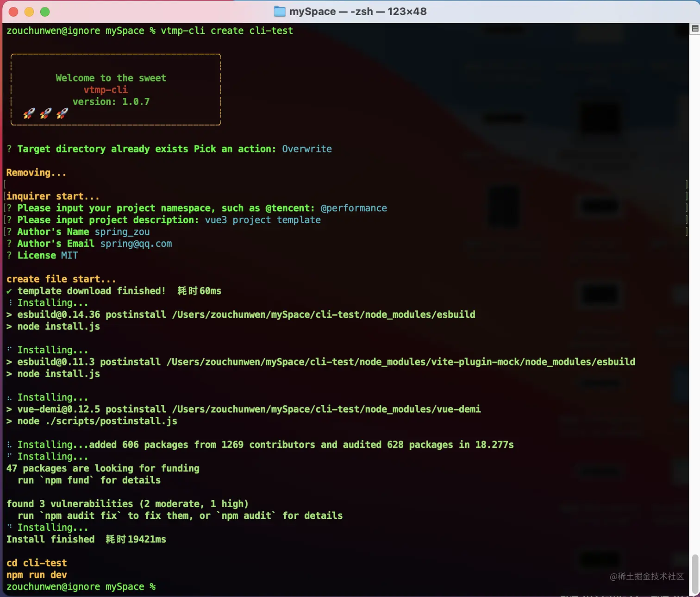Click the "npm run dev" instruction line

coord(37,575)
